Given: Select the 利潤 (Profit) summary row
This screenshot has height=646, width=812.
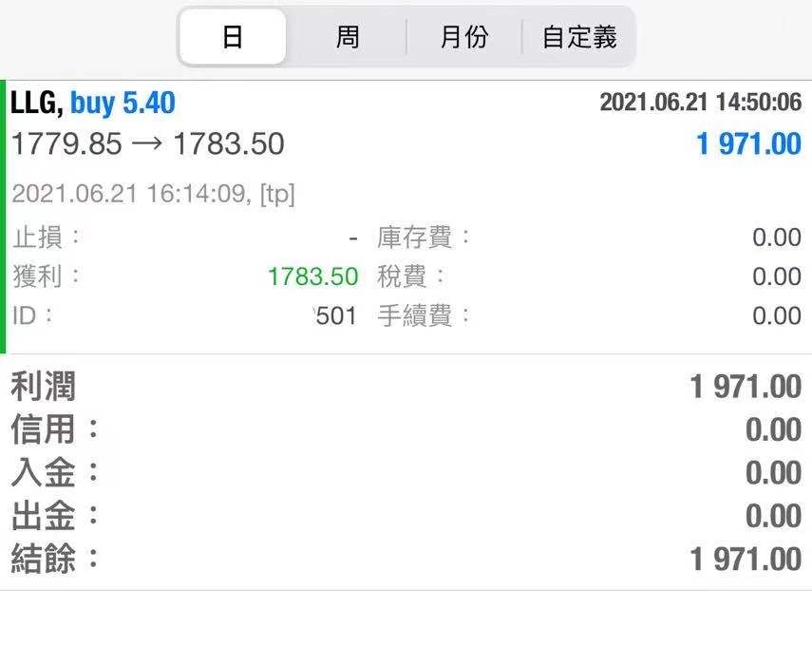Looking at the screenshot, I should (x=43, y=388).
